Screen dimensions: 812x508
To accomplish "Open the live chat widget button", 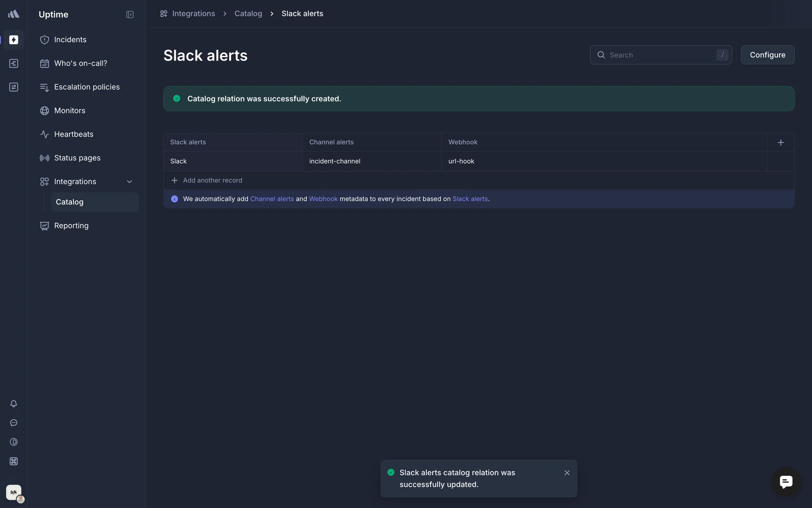I will 786,482.
